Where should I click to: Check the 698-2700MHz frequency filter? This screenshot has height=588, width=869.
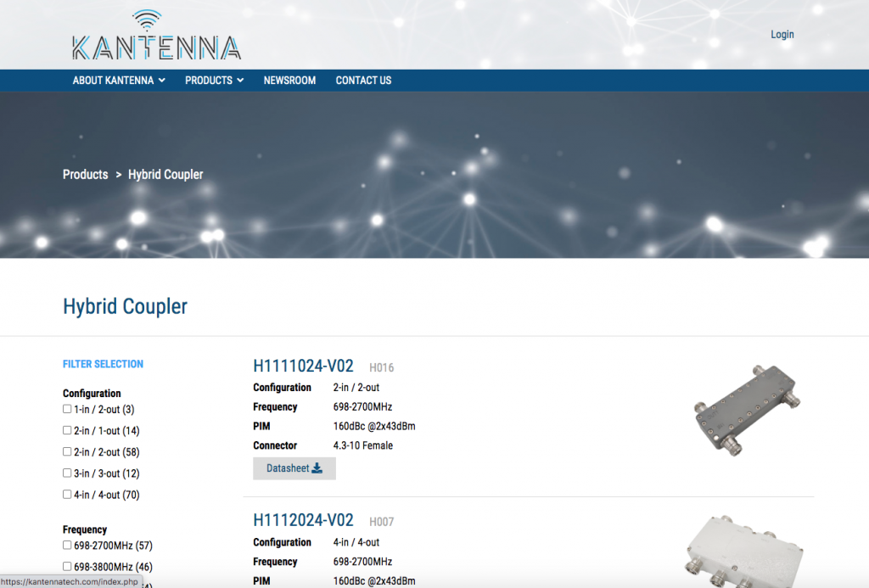pyautogui.click(x=68, y=545)
